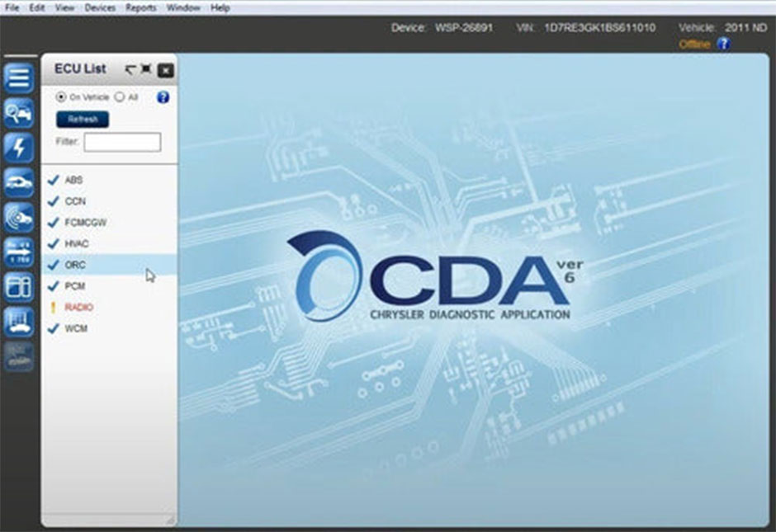The image size is (776, 532).
Task: Click the arrow data conversion sidebar icon
Action: click(19, 252)
